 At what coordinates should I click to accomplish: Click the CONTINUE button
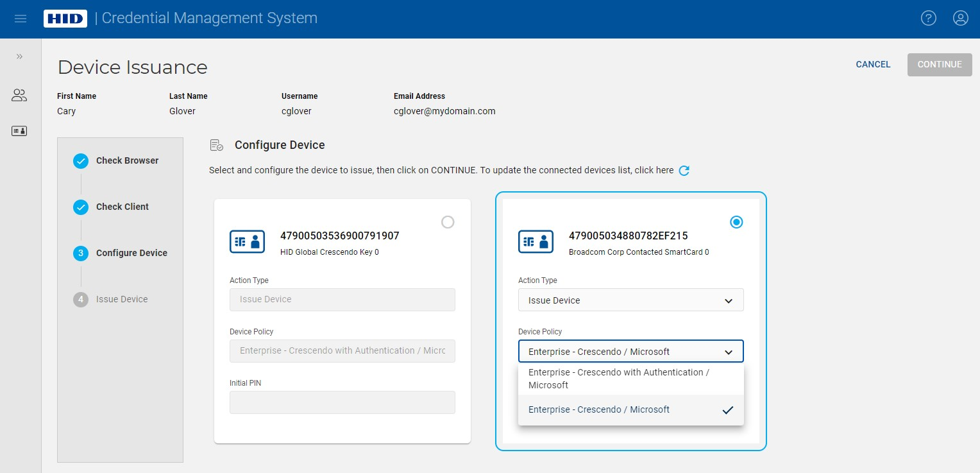point(939,64)
